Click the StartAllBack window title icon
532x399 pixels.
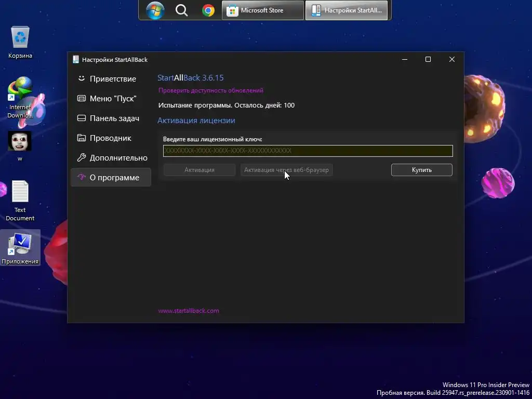click(76, 59)
